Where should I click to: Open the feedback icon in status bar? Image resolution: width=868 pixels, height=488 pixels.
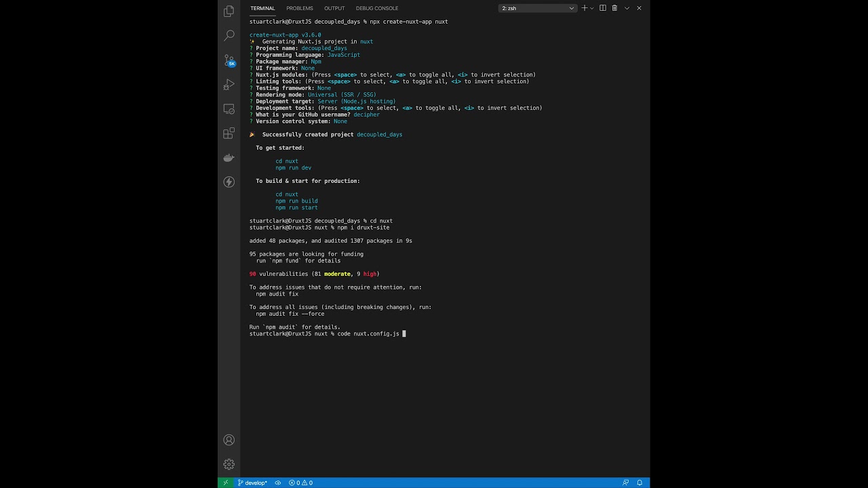tap(625, 483)
